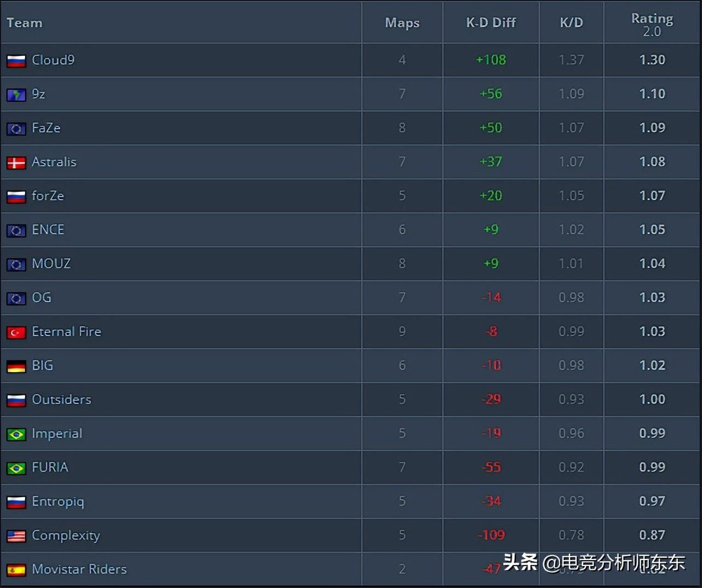Viewport: 702px width, 588px height.
Task: Click Eternal Fire's maps count 9
Action: [402, 331]
